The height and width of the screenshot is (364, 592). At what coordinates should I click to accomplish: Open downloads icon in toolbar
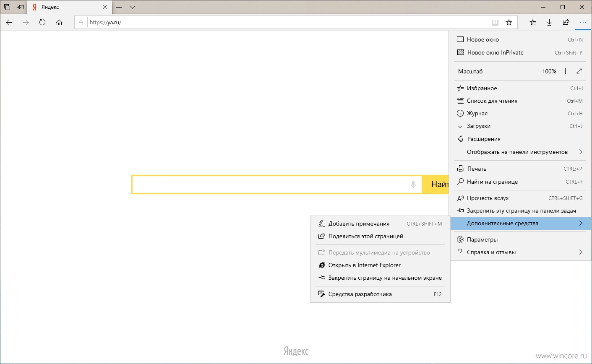pos(549,23)
